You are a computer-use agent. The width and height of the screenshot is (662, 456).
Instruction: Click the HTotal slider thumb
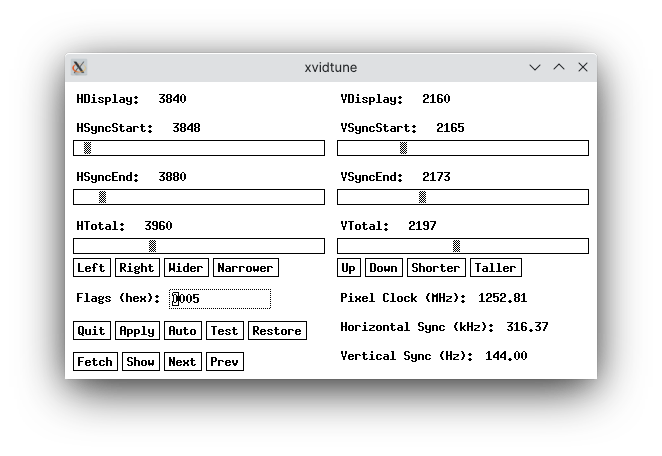tap(152, 246)
